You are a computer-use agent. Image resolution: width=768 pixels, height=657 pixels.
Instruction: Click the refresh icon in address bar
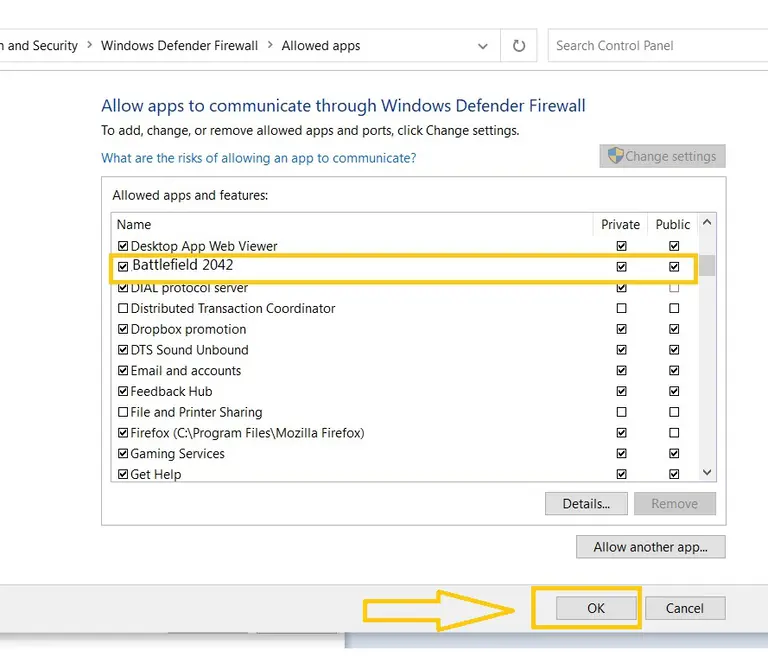click(x=519, y=46)
